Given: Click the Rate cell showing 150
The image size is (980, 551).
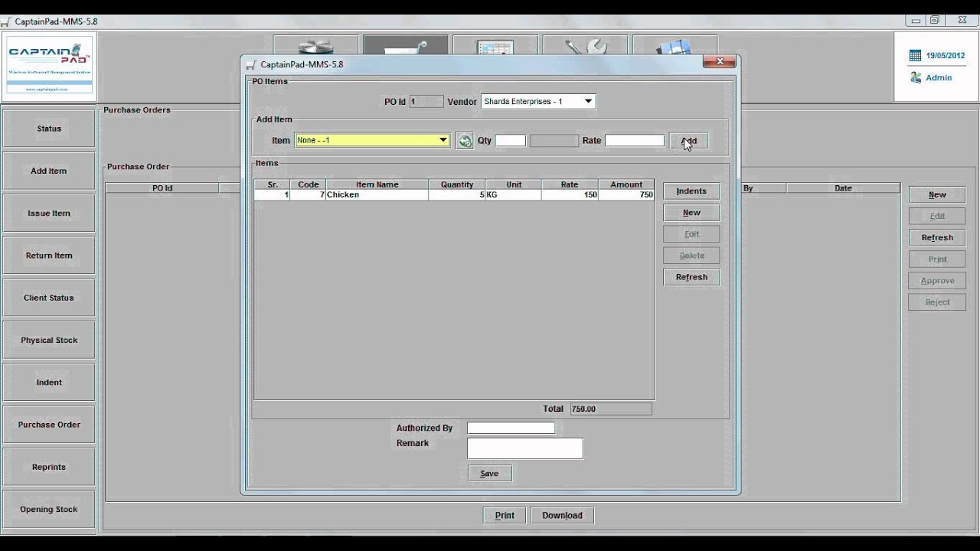Looking at the screenshot, I should (x=570, y=195).
